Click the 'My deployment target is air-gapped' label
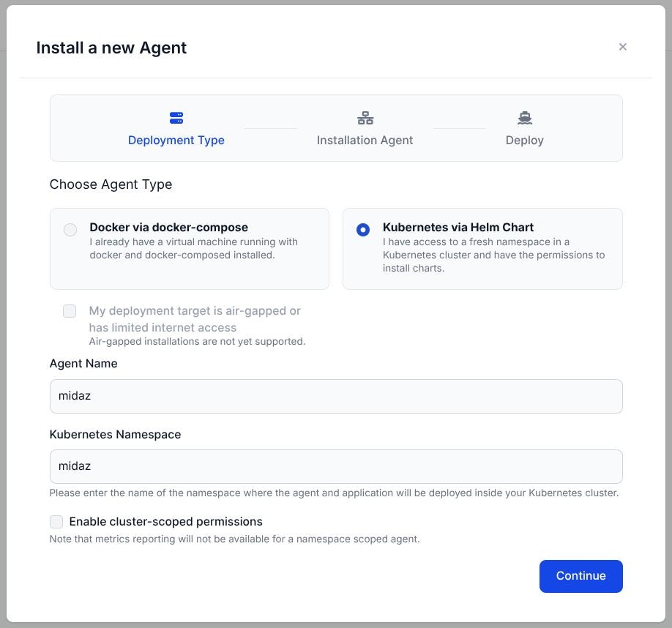Viewport: 672px width, 628px height. click(x=195, y=318)
